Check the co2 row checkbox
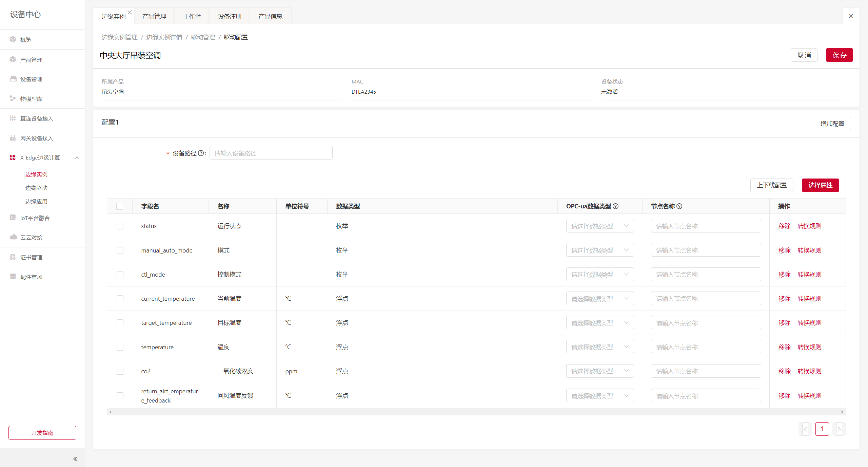868x467 pixels. (x=120, y=371)
